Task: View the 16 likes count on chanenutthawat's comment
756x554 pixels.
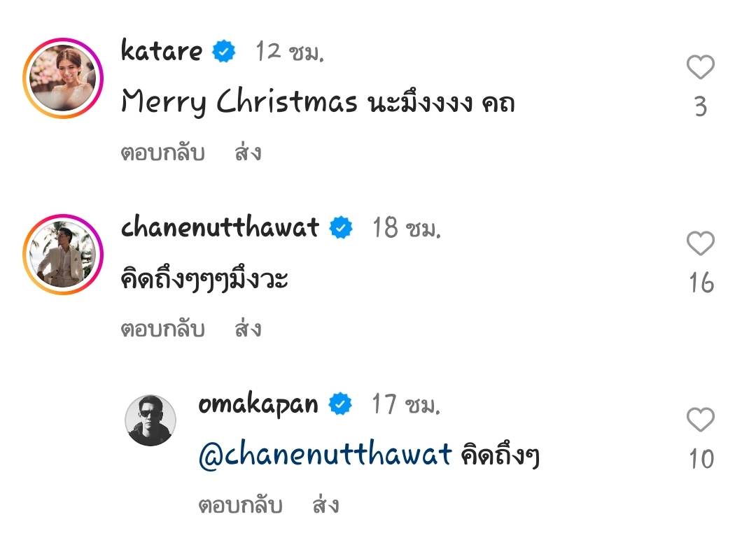Action: point(701,283)
